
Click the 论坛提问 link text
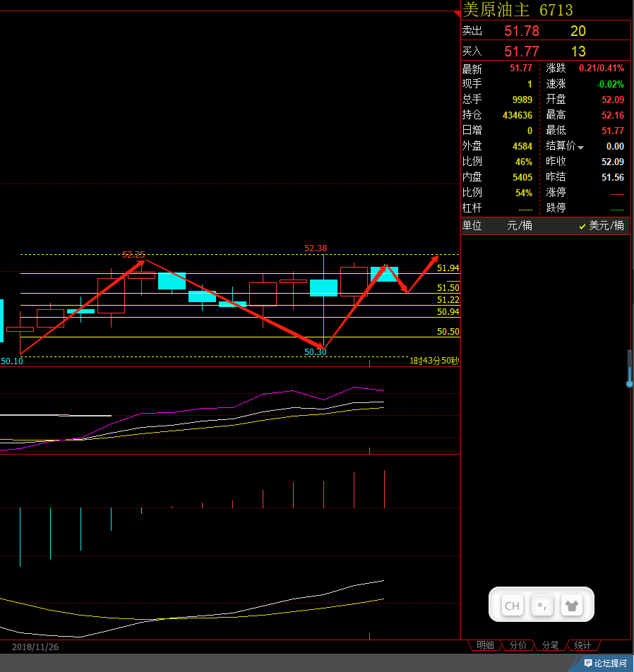click(x=611, y=663)
